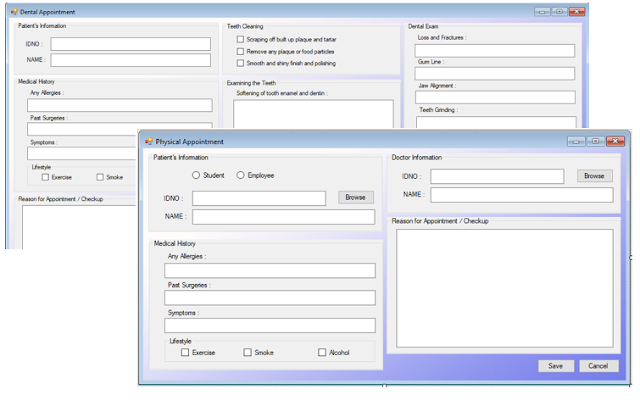Click Any Allergies field in Dental Appointment
The height and width of the screenshot is (406, 640).
(120, 105)
